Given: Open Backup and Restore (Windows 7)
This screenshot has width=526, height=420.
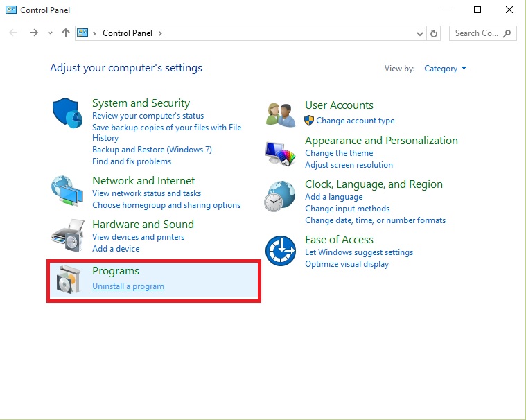Looking at the screenshot, I should coord(152,150).
